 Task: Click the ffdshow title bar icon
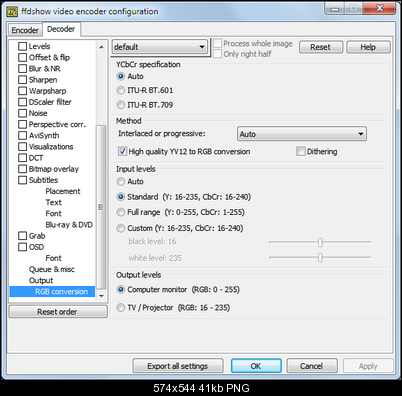click(13, 12)
